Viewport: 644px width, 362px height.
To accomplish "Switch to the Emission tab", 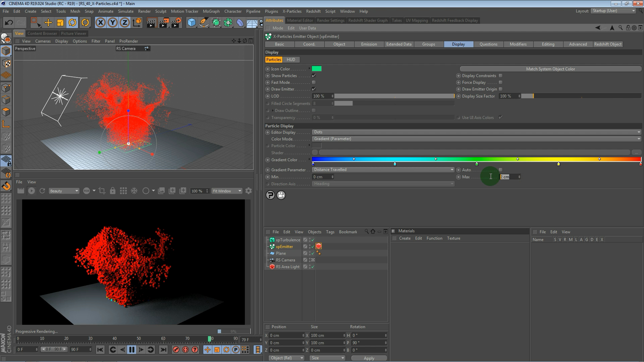I will 369,44.
